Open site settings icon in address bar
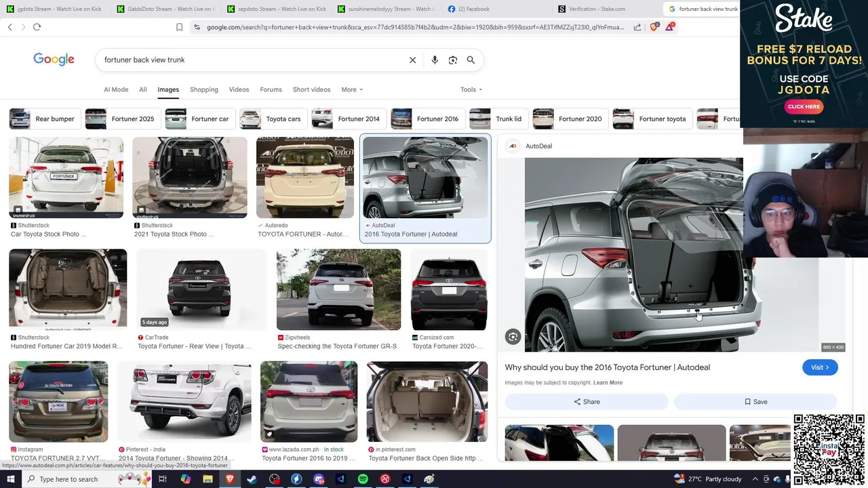Screen dimensions: 868x488 tap(197, 27)
